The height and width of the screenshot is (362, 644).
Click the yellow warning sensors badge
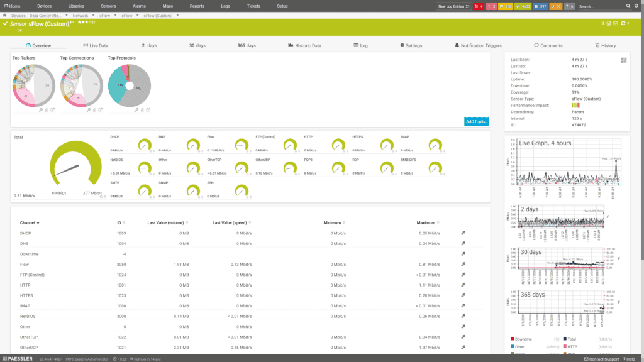point(505,6)
